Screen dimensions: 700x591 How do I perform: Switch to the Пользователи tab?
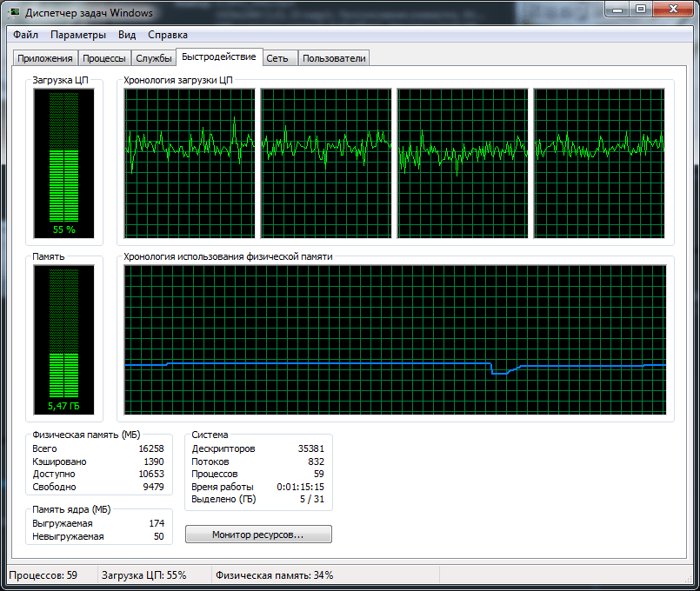pos(334,58)
